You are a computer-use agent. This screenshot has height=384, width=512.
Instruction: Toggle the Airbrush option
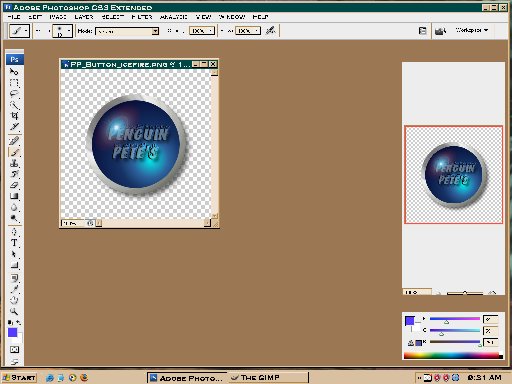(271, 30)
